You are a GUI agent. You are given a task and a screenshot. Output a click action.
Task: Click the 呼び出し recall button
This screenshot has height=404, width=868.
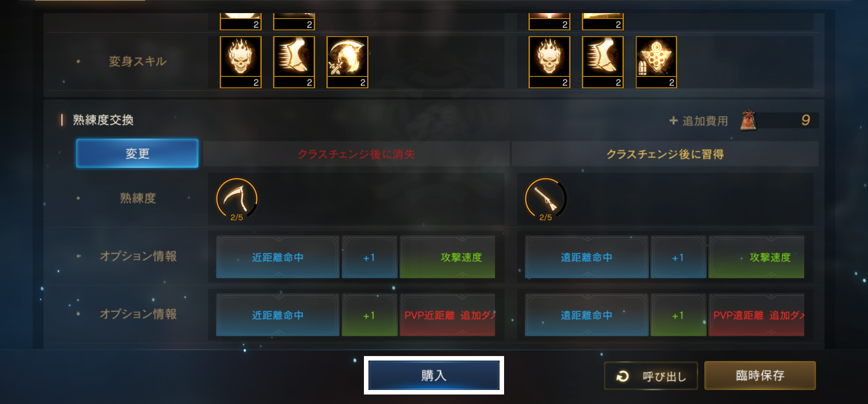[x=651, y=375]
